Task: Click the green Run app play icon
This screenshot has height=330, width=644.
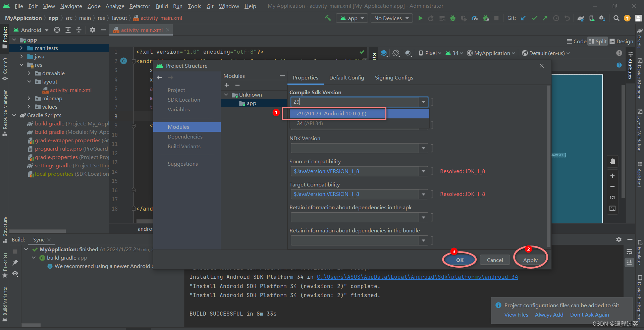Action: click(420, 18)
